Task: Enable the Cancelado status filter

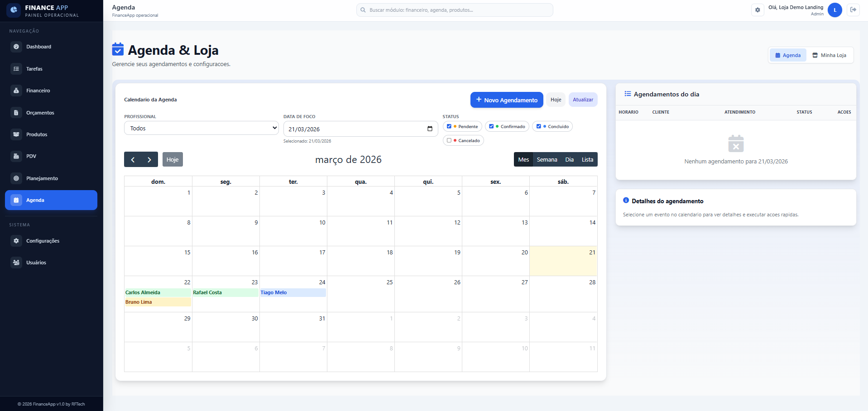Action: coord(449,140)
